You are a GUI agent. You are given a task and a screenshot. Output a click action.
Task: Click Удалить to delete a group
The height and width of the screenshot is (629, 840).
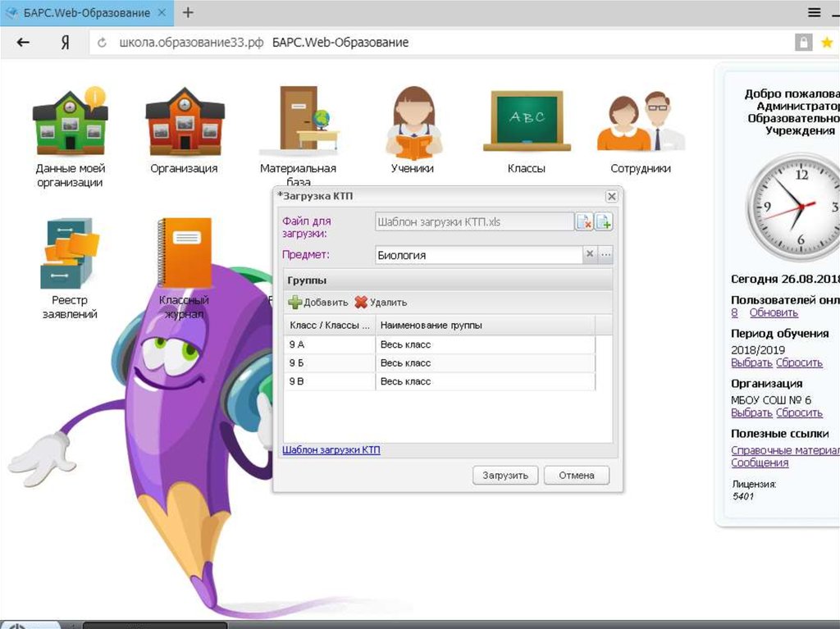(381, 303)
